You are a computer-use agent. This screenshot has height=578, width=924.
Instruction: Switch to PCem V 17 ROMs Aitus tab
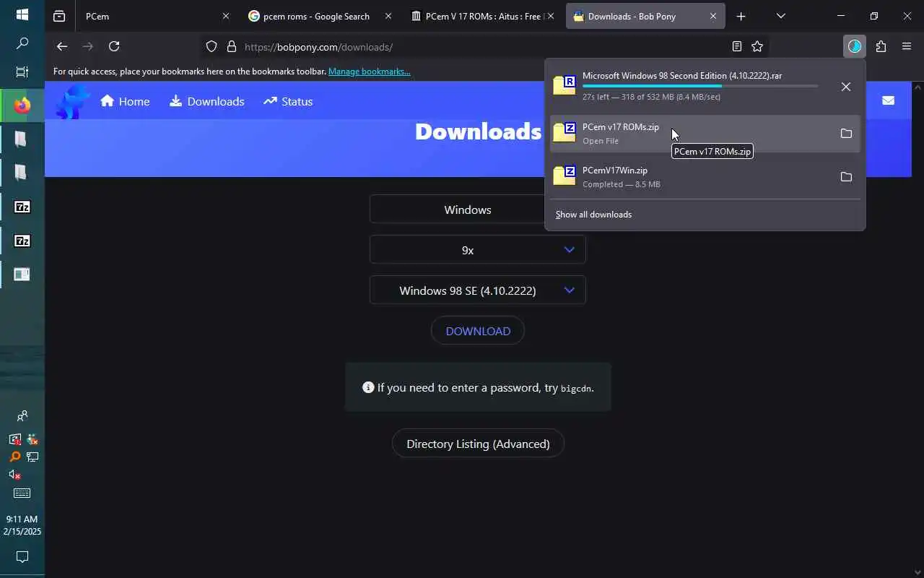(x=482, y=16)
